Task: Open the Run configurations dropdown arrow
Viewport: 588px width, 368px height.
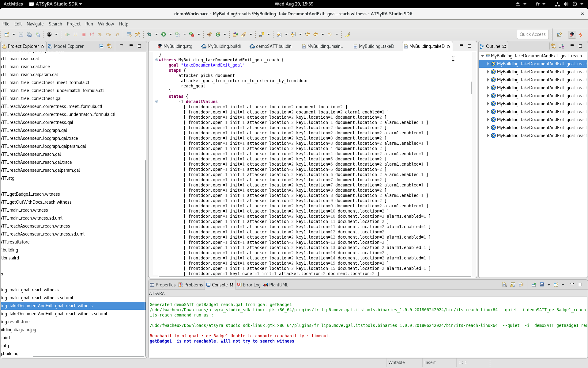Action: pos(170,35)
